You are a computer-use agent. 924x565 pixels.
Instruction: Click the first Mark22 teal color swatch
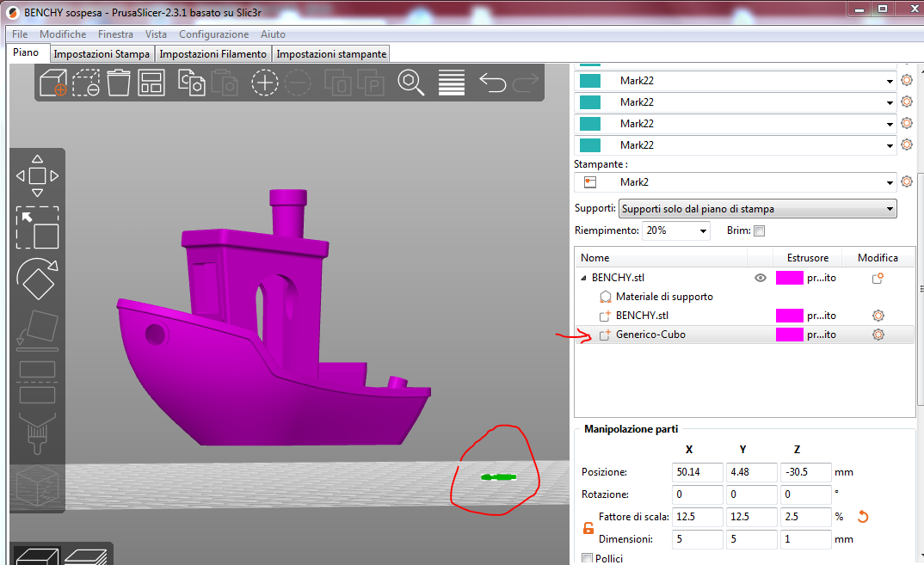coord(590,81)
